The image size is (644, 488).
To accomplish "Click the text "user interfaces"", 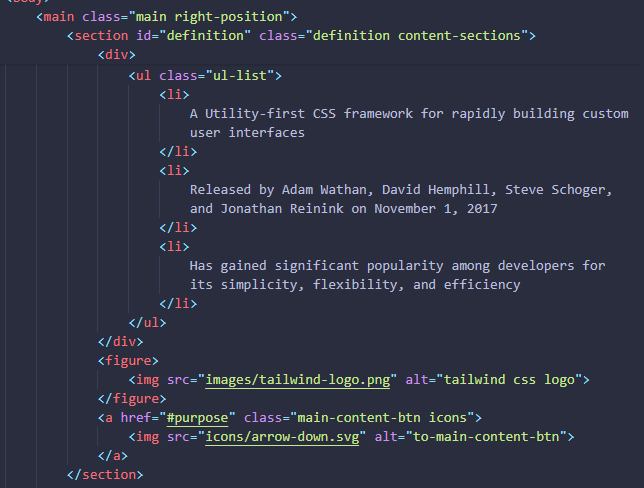I will click(247, 133).
